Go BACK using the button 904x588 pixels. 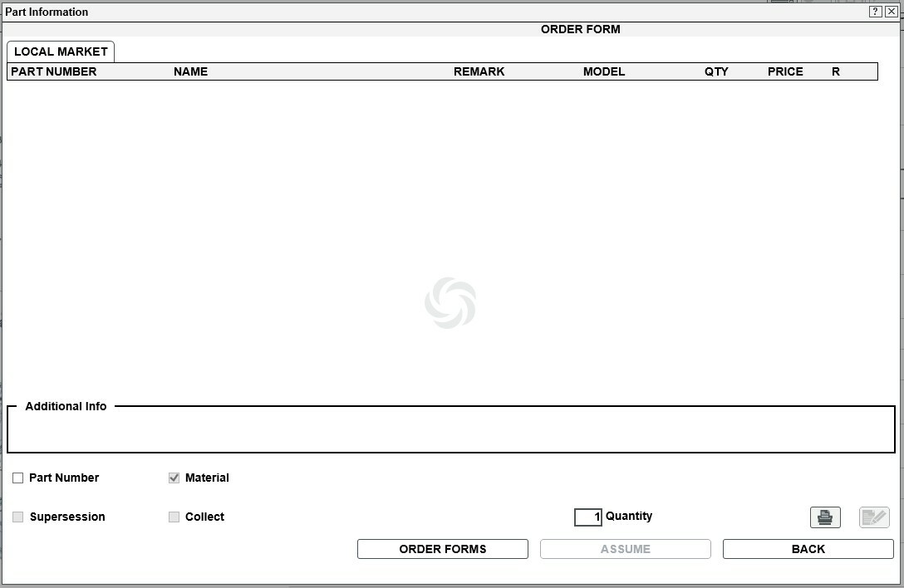pyautogui.click(x=808, y=549)
